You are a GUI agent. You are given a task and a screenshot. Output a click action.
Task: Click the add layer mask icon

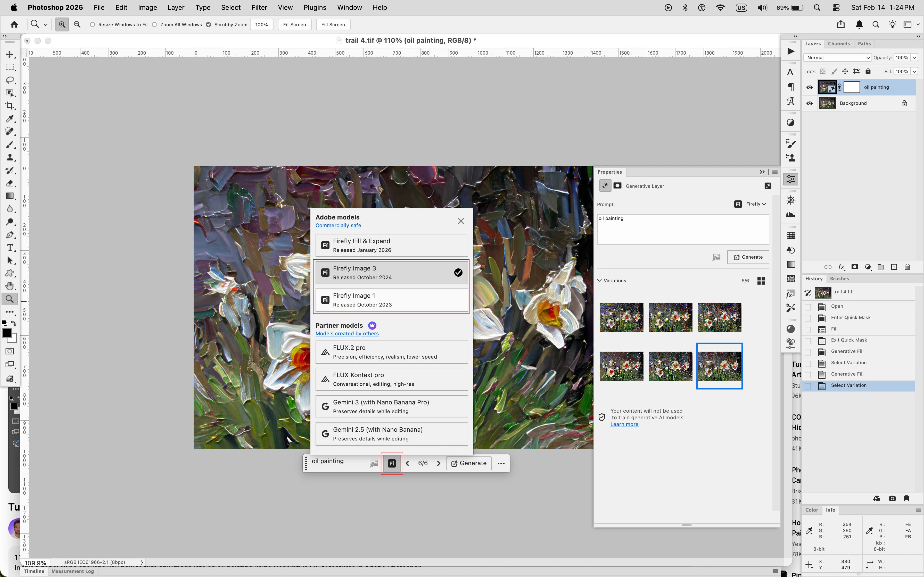point(855,267)
